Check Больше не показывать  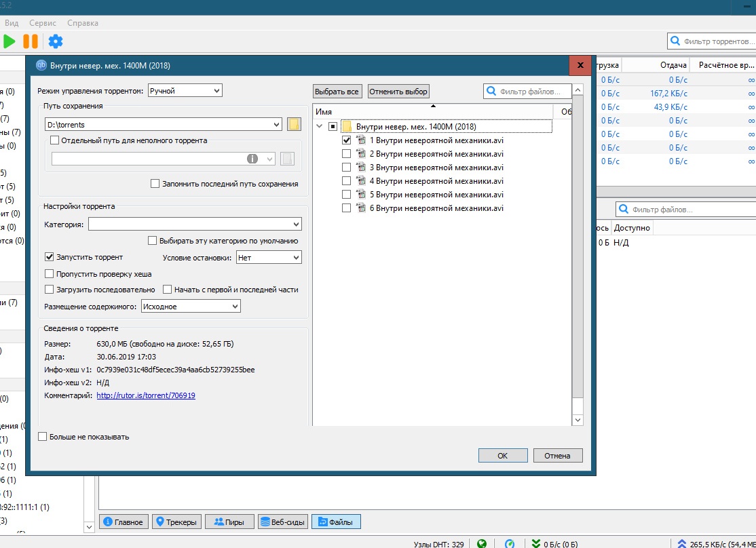coord(43,437)
